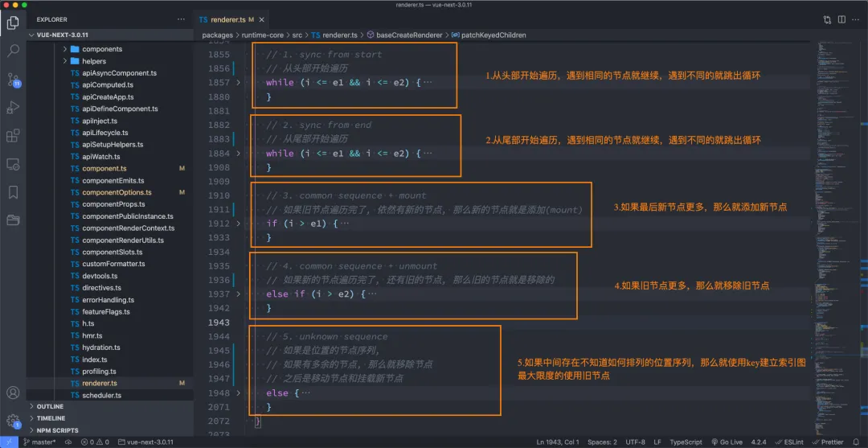The image size is (868, 448).
Task: Open the Extensions view
Action: 13,135
